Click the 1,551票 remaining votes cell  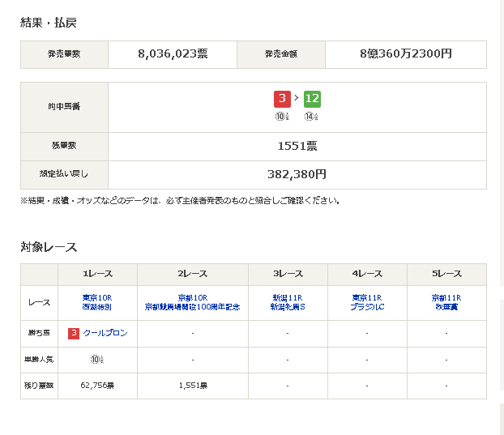pyautogui.click(x=193, y=386)
